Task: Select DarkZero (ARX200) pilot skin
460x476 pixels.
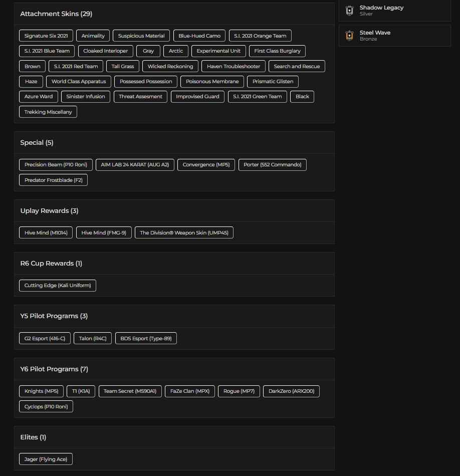Action: 291,391
